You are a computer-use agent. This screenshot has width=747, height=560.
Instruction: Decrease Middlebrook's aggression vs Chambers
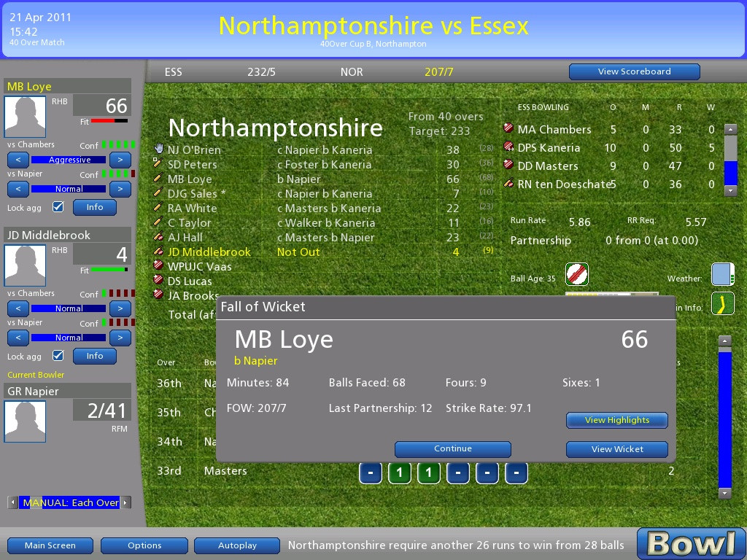18,308
